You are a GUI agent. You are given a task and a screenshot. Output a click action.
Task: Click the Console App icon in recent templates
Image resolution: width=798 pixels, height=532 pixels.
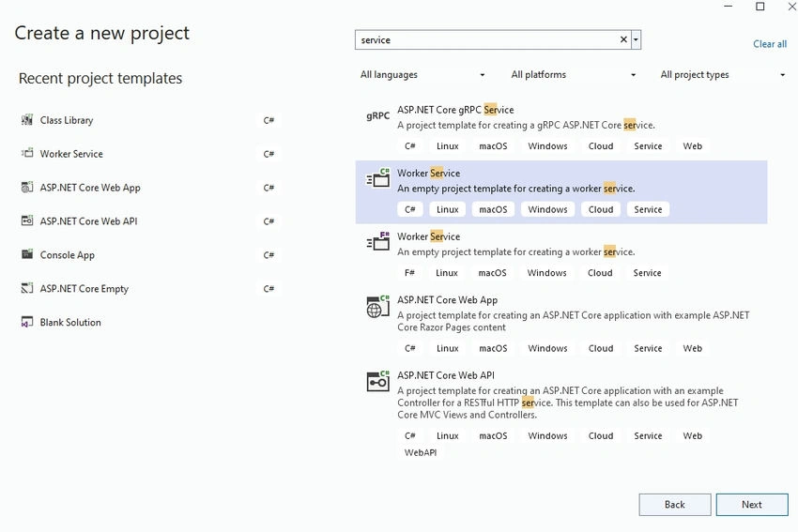27,254
